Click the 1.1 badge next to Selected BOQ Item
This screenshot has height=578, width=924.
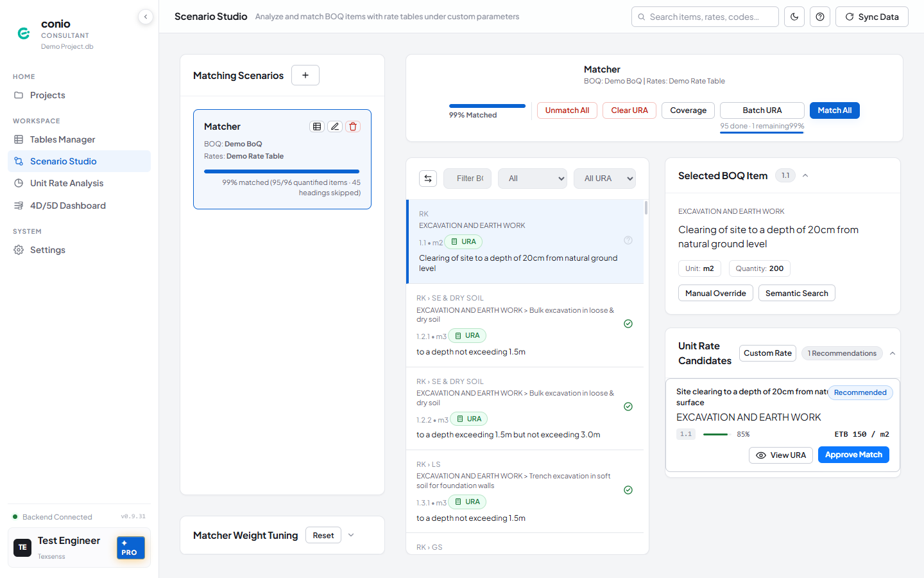click(785, 175)
